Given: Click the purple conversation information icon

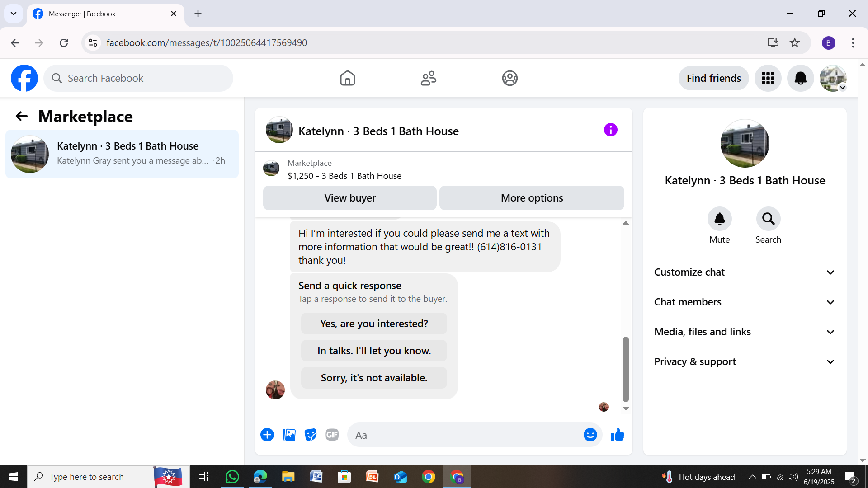Looking at the screenshot, I should [610, 130].
